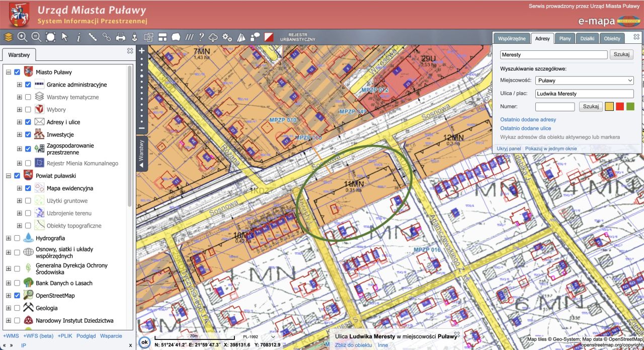Switch to Działki tab

(x=587, y=38)
